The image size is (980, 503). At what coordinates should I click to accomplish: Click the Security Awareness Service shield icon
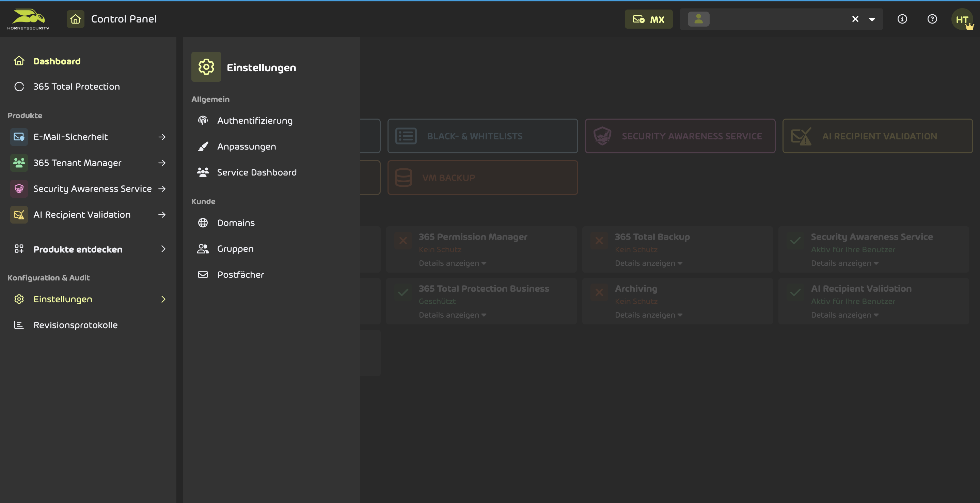coord(19,188)
